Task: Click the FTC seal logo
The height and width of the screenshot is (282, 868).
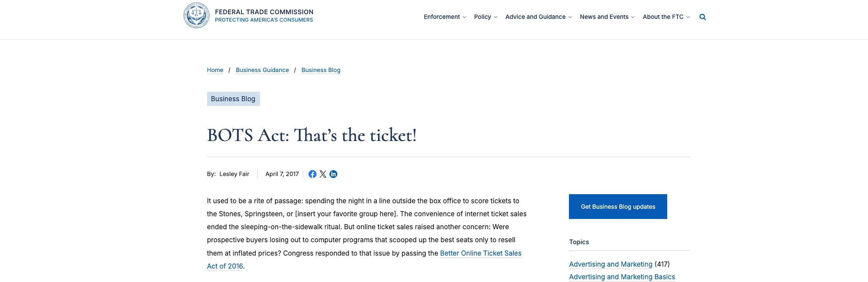Action: [196, 16]
